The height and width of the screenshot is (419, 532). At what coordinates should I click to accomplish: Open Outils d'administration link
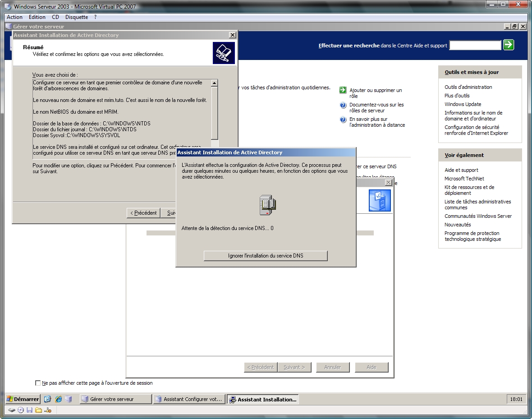click(468, 87)
